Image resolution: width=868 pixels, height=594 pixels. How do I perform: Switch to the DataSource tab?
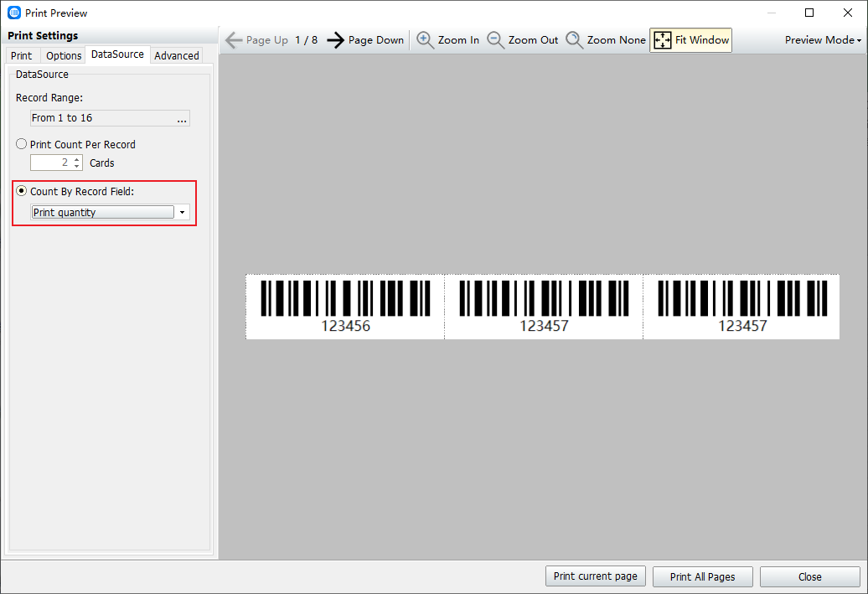pyautogui.click(x=117, y=54)
